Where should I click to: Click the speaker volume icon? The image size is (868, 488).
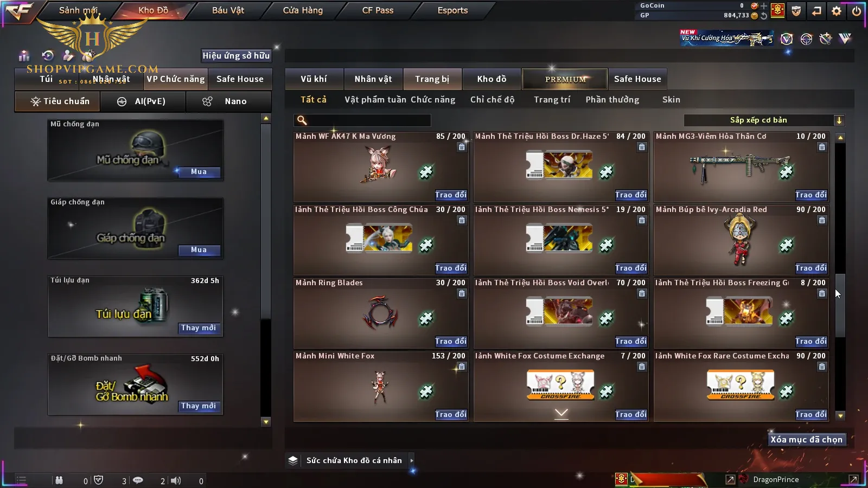(176, 480)
